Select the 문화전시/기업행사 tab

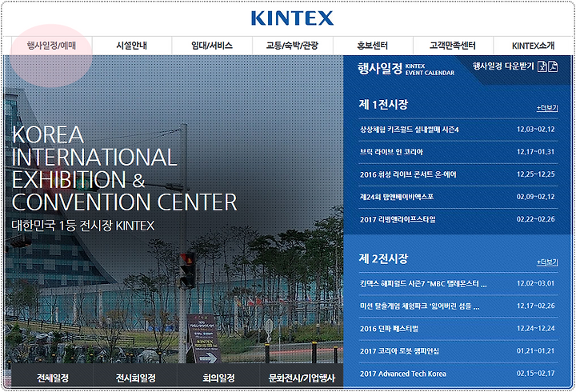click(302, 378)
